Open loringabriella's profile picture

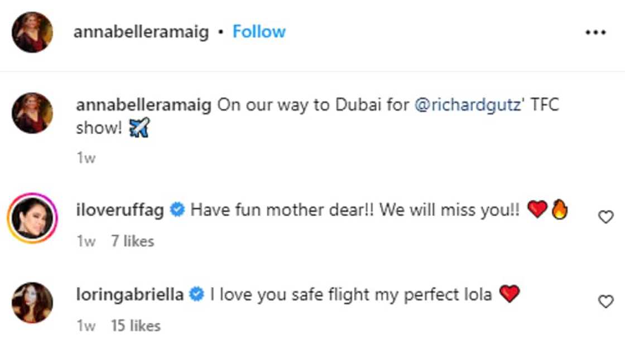coord(32,302)
